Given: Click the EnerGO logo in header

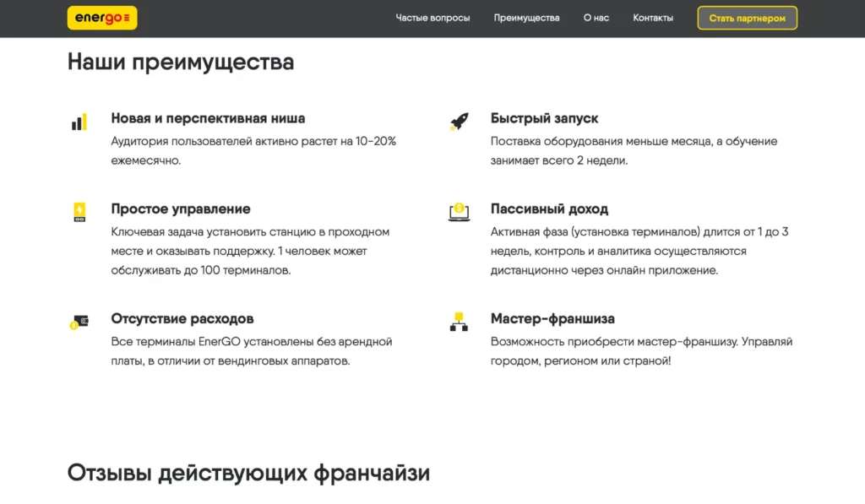Looking at the screenshot, I should (x=102, y=19).
